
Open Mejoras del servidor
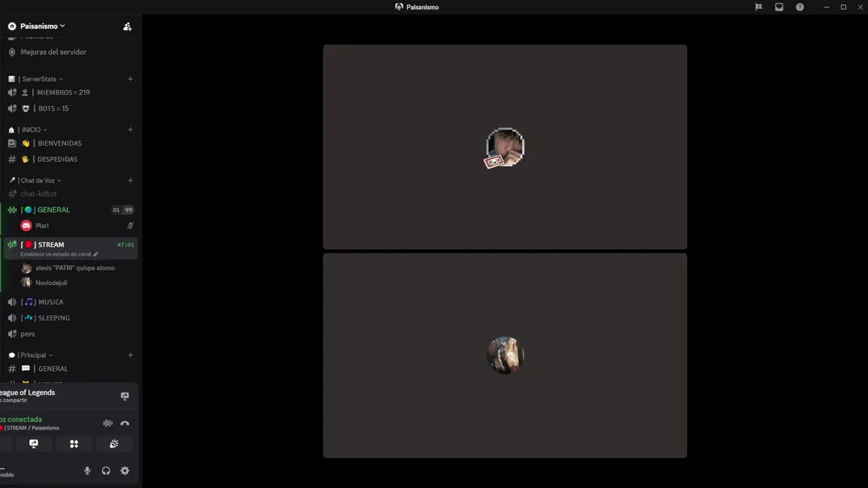pyautogui.click(x=54, y=52)
